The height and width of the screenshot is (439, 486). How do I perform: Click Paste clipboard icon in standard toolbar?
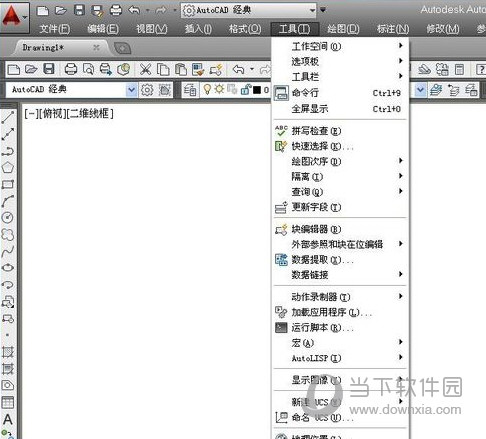tap(181, 69)
